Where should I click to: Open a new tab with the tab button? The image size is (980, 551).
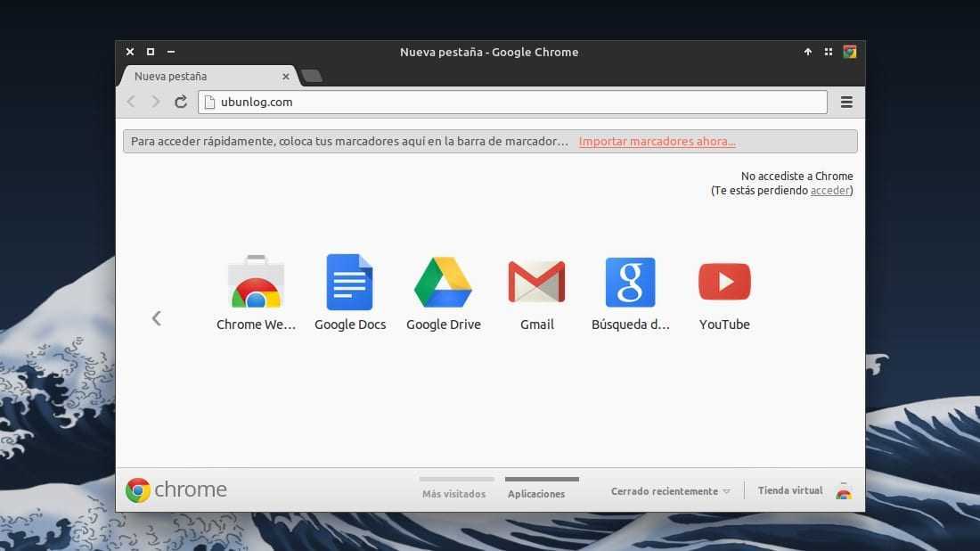coord(311,77)
